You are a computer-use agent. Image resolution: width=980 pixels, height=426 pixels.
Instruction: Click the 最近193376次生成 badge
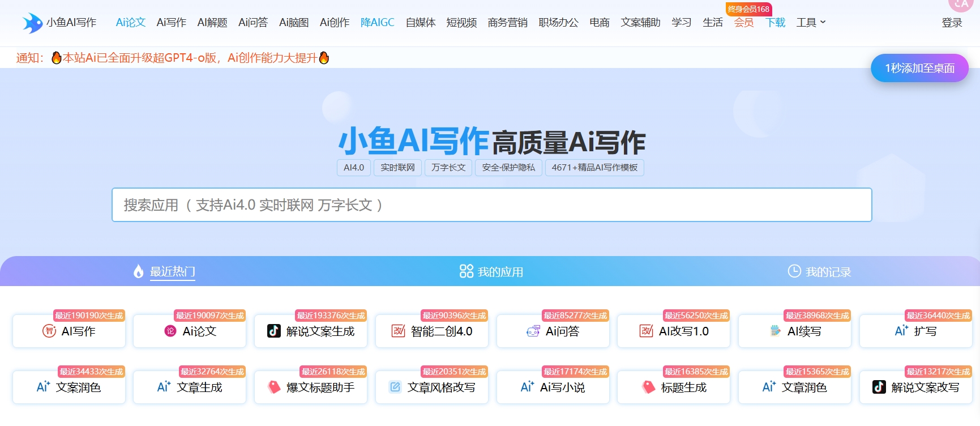(x=331, y=316)
